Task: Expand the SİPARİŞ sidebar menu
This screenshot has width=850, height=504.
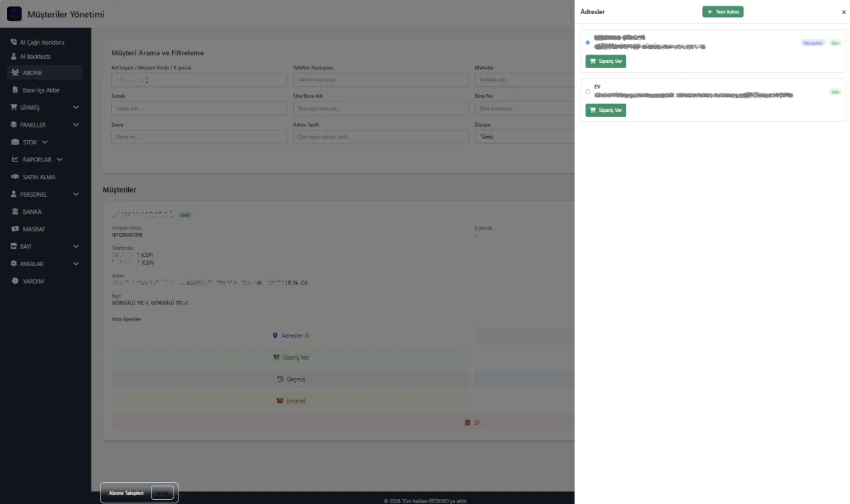Action: [45, 108]
